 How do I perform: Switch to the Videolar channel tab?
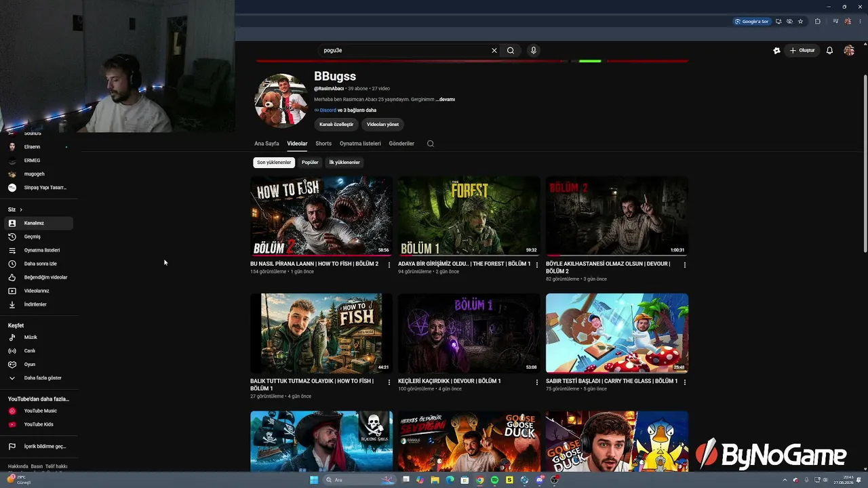click(297, 144)
